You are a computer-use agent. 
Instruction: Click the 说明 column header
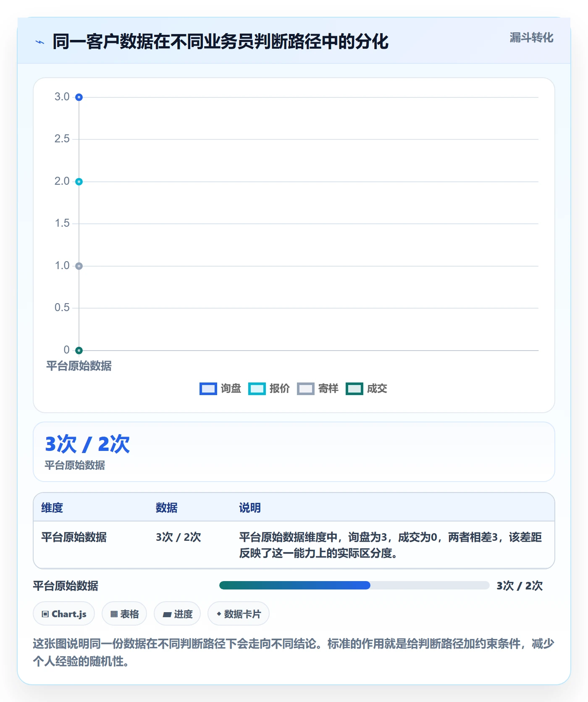[250, 508]
